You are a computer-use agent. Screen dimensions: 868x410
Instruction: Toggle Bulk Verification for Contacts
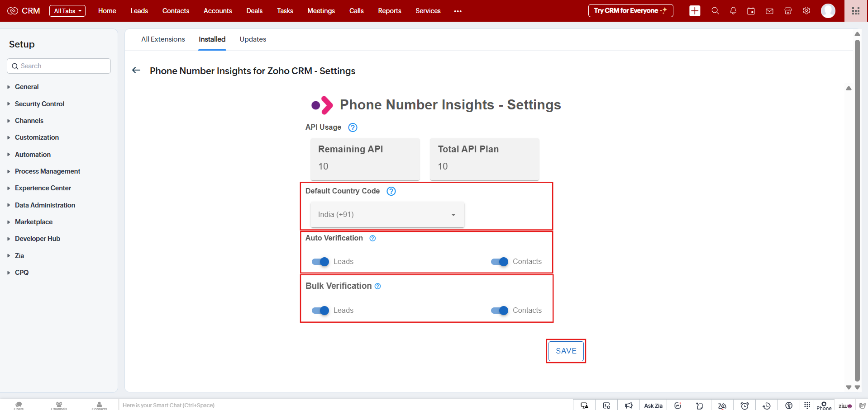500,311
